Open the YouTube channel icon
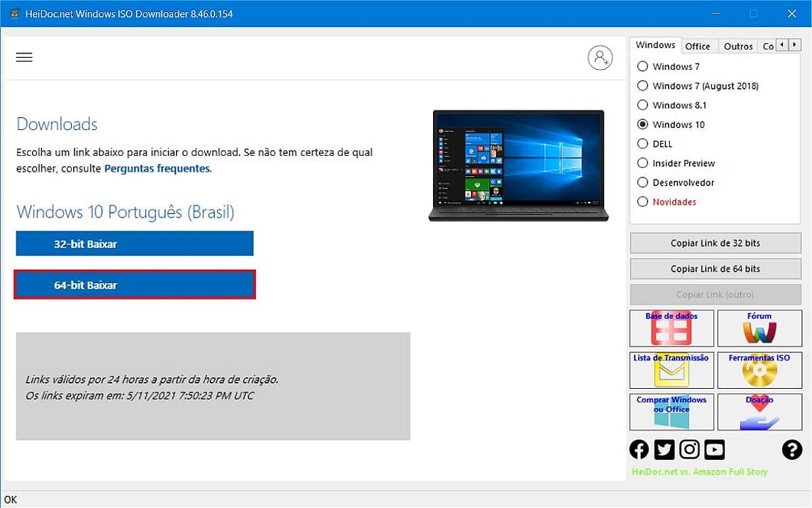 [715, 449]
